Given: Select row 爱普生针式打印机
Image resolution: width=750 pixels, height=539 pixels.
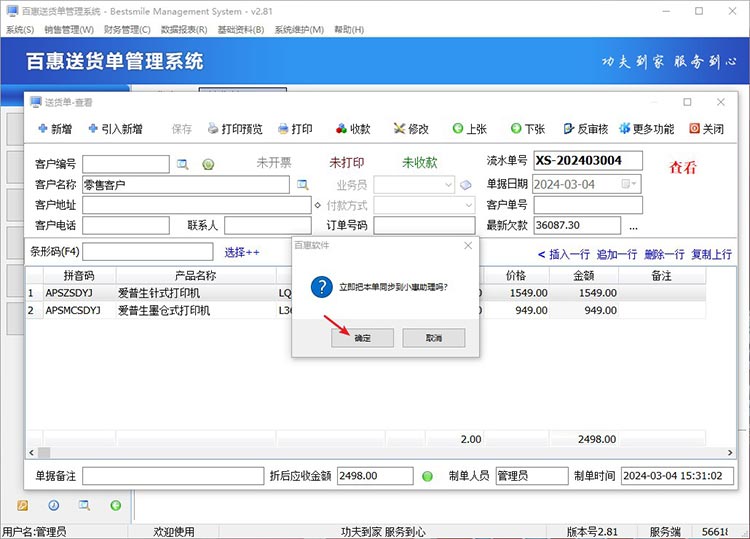Looking at the screenshot, I should 366,293.
